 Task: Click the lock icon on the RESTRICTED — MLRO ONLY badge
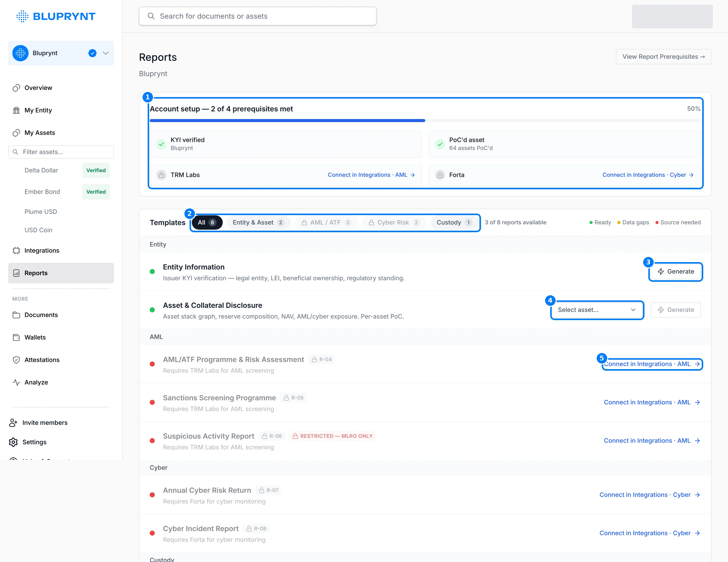tap(295, 436)
